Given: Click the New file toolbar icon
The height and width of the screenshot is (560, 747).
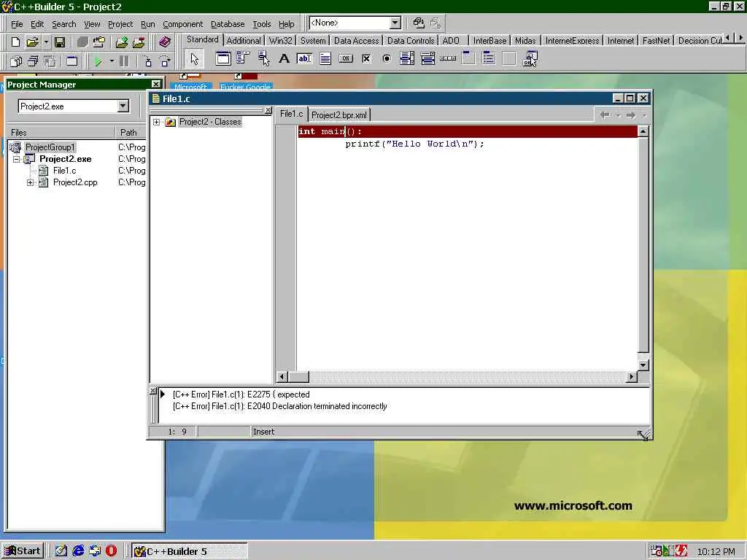Looking at the screenshot, I should [16, 42].
